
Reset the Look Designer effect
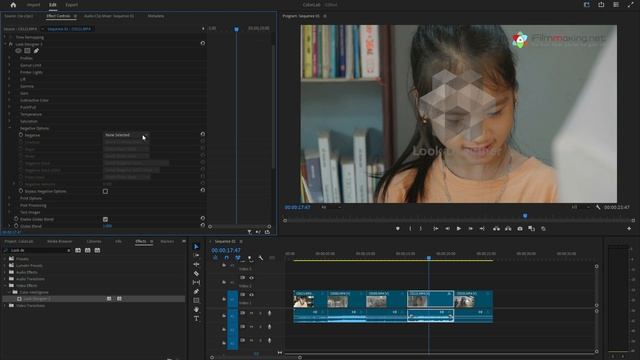pyautogui.click(x=203, y=43)
